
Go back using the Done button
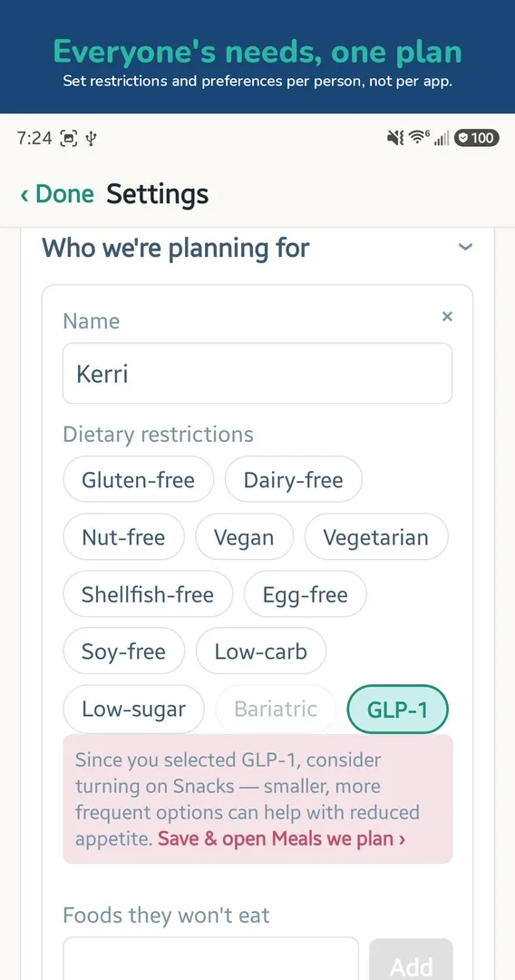coord(57,194)
